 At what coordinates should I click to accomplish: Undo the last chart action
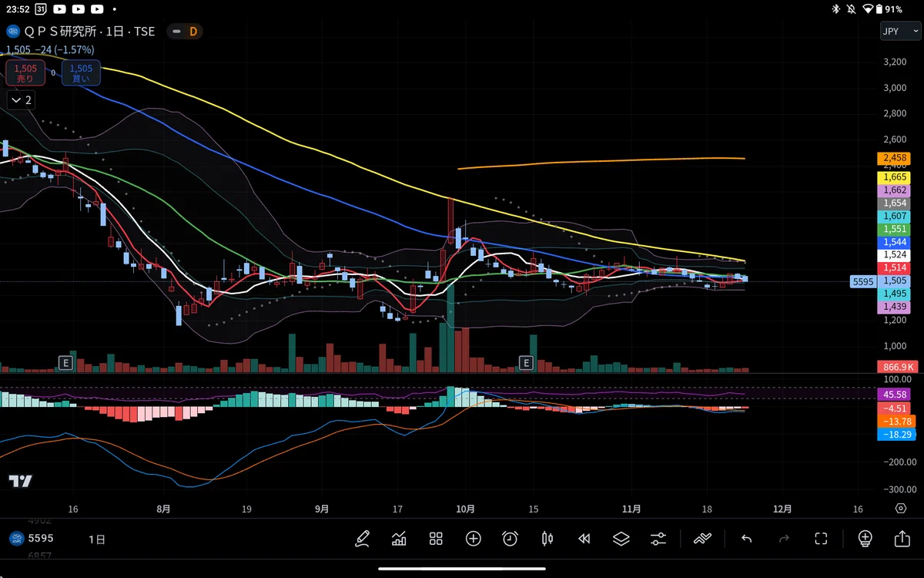pyautogui.click(x=746, y=539)
